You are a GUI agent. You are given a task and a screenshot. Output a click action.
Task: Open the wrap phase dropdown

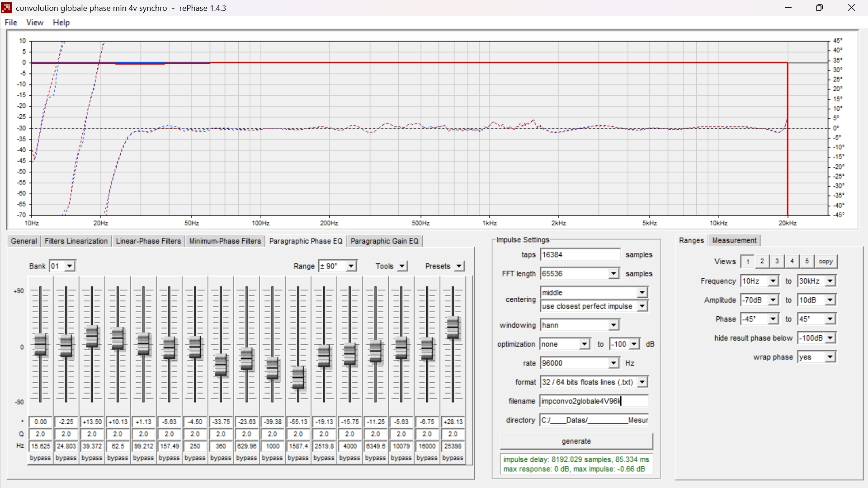coord(817,357)
